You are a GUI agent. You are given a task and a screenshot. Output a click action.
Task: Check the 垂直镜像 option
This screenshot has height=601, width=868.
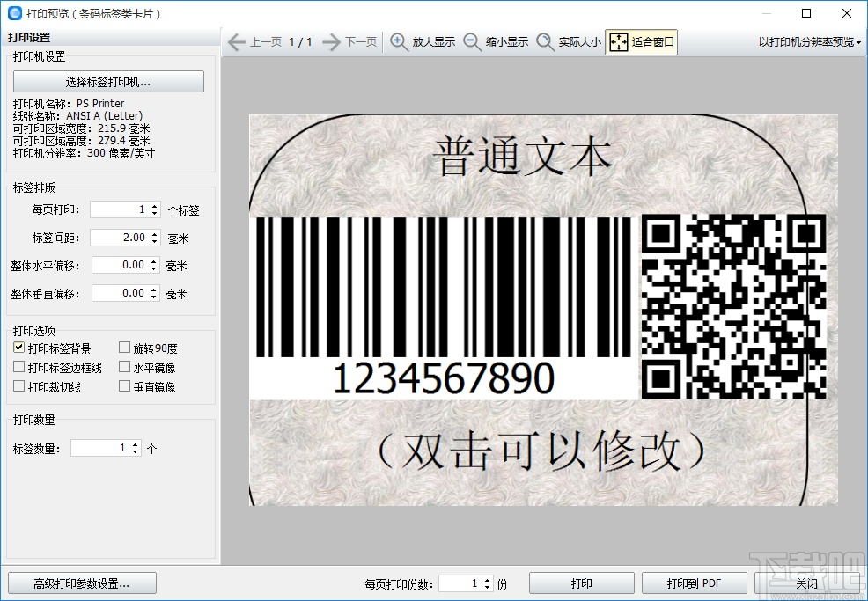[124, 386]
